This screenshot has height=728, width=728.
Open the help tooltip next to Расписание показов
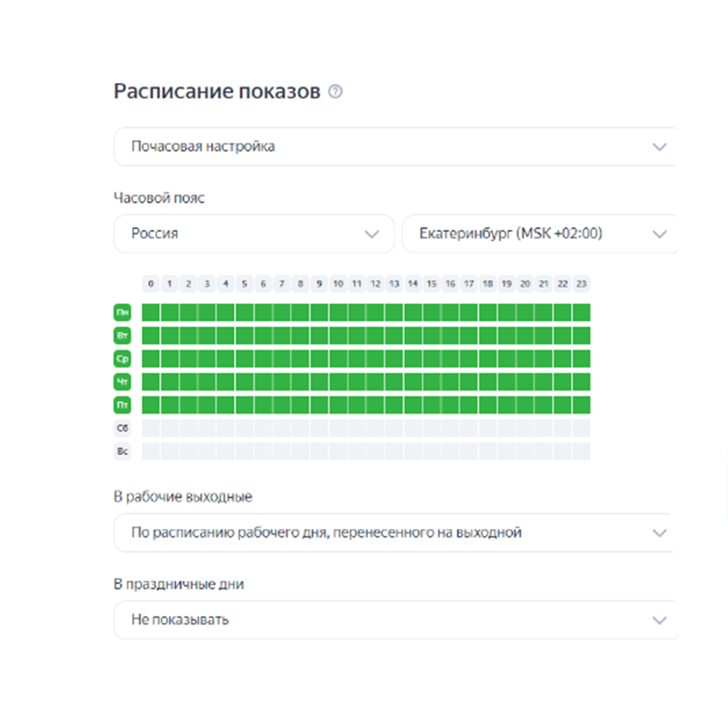335,91
